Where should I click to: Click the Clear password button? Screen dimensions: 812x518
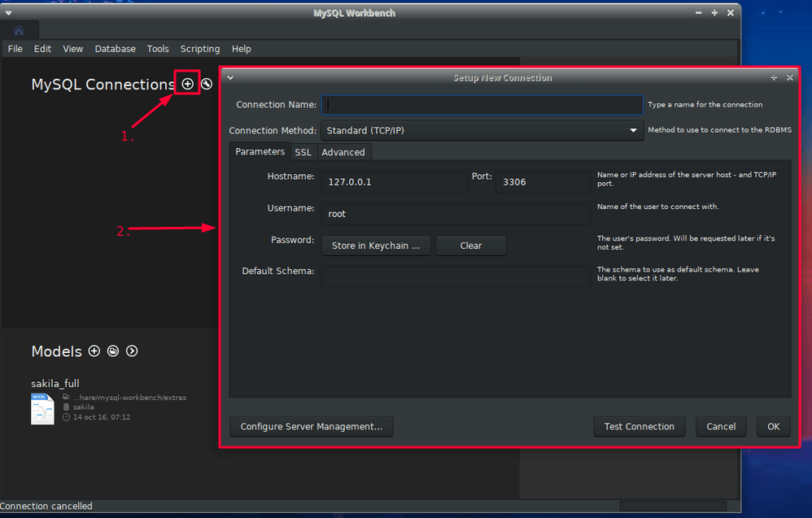click(x=471, y=246)
